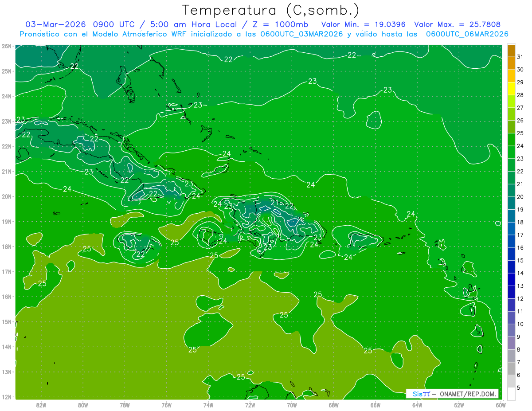
Task: Click the 26N latitude label
Action: pos(7,46)
